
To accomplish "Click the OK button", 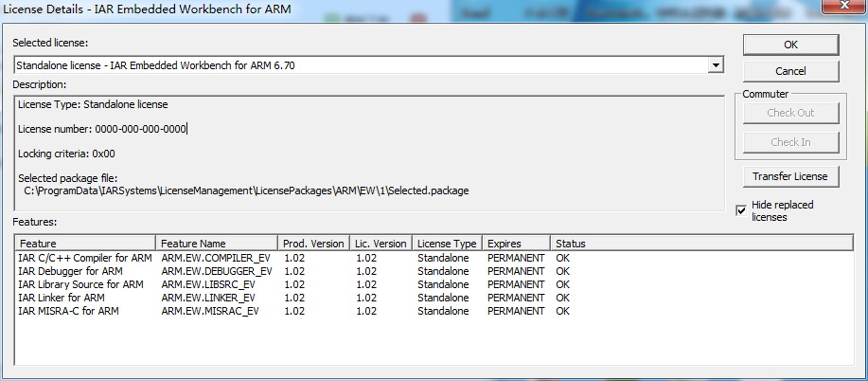I will pos(790,45).
